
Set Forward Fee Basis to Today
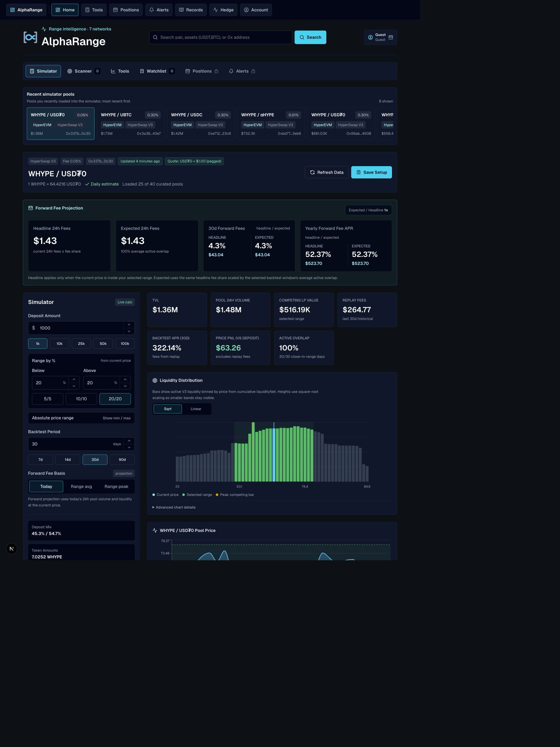pyautogui.click(x=46, y=487)
